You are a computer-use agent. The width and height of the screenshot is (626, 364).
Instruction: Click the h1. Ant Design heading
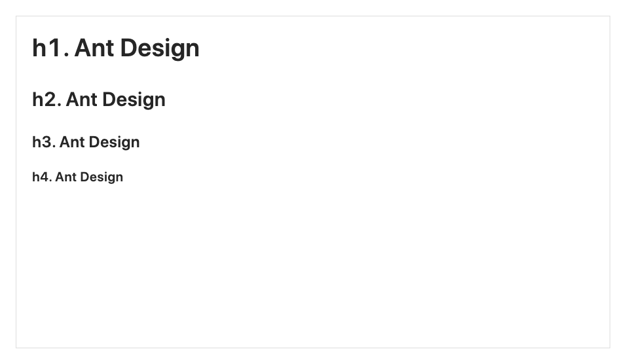tap(116, 48)
